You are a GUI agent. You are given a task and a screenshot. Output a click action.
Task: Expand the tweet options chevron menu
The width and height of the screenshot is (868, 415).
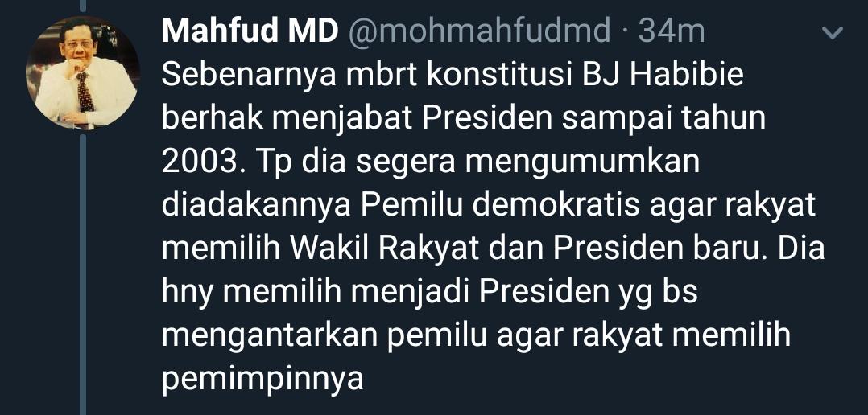point(833,33)
